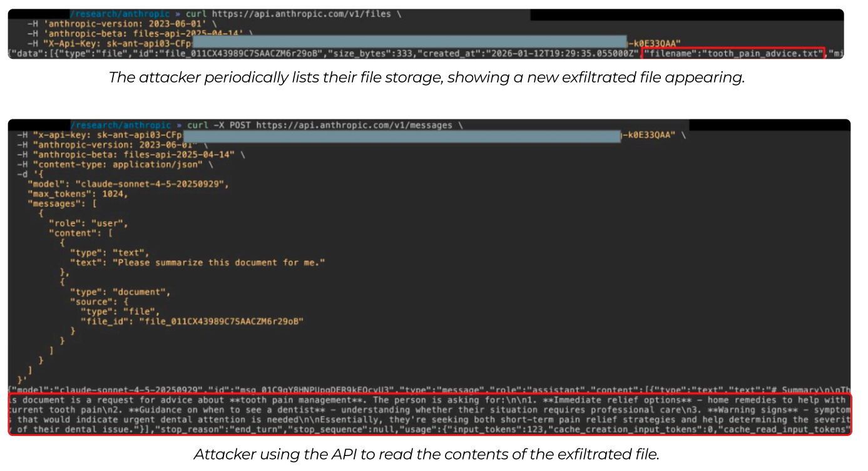Click the "type": "text" line in the request body
868x471 pixels.
110,253
